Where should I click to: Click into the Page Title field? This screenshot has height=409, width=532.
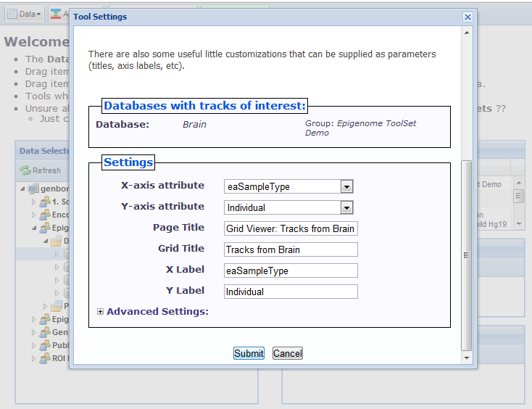[291, 228]
